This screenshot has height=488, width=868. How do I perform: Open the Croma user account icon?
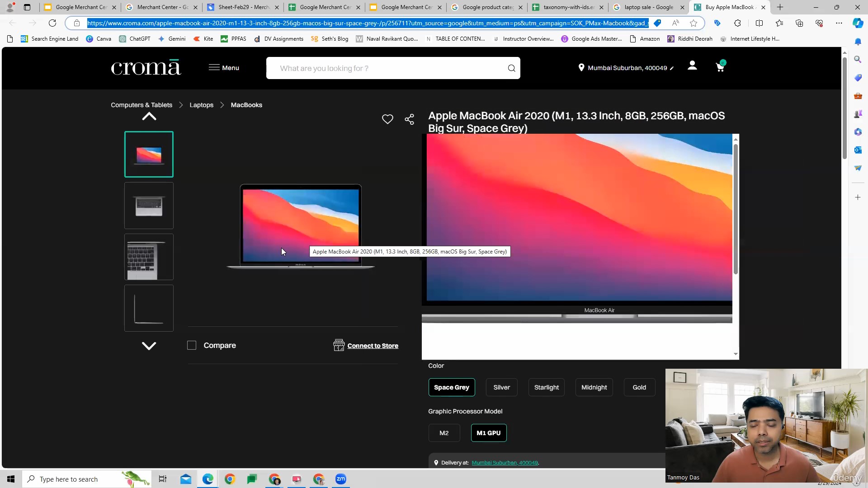pyautogui.click(x=692, y=66)
